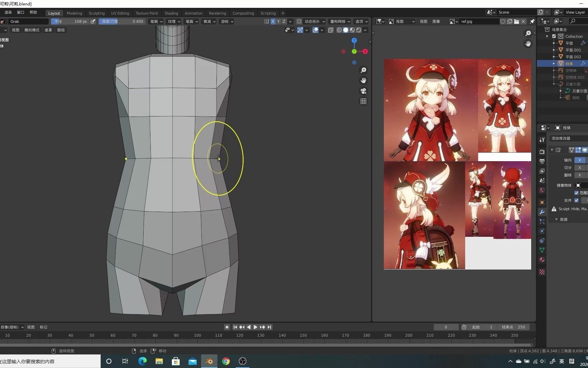This screenshot has width=588, height=368.
Task: Open the Modifier properties wrench tab
Action: pos(542,212)
